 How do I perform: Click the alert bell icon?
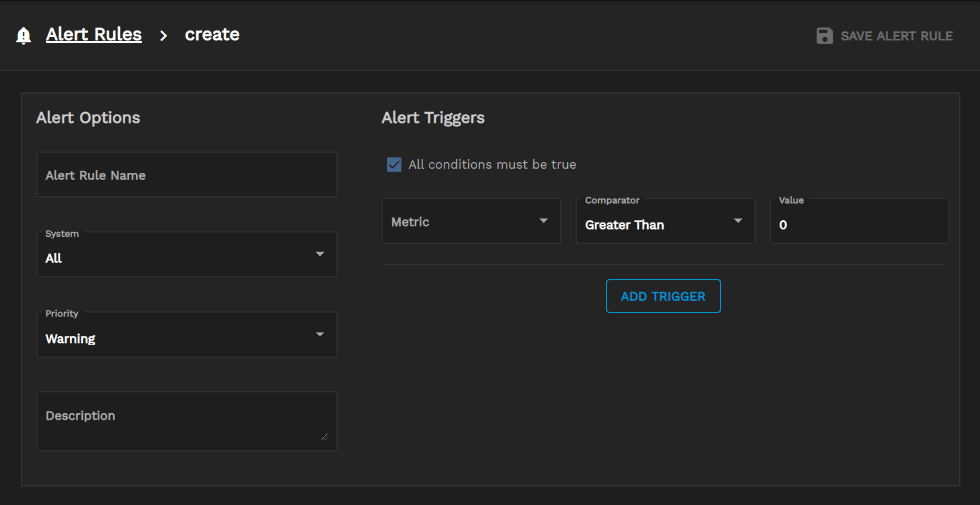pyautogui.click(x=23, y=36)
